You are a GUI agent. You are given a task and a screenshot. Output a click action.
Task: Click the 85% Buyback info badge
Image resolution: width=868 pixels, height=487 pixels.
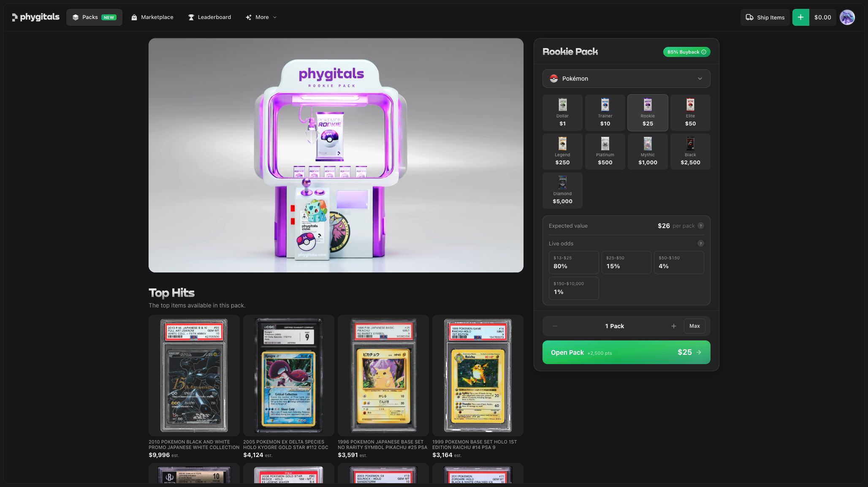pyautogui.click(x=686, y=52)
